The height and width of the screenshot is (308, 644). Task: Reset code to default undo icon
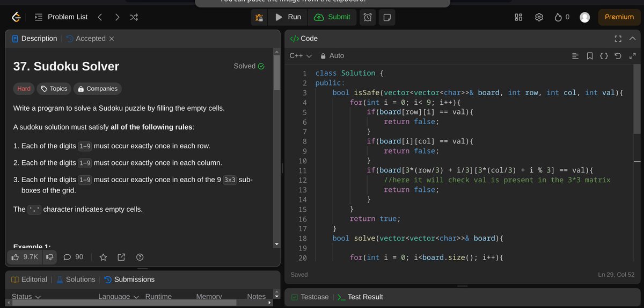[x=618, y=56]
